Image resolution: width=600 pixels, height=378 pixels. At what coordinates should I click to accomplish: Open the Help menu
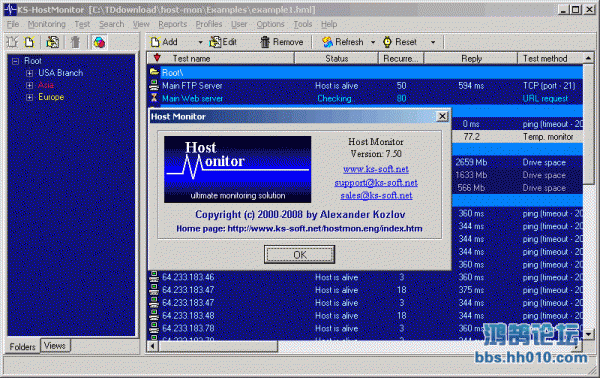pos(329,24)
